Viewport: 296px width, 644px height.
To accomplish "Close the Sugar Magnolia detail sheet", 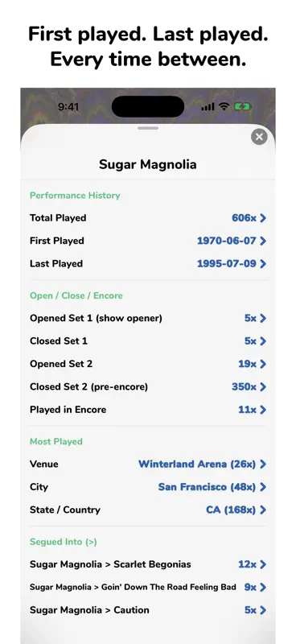I will 259,137.
